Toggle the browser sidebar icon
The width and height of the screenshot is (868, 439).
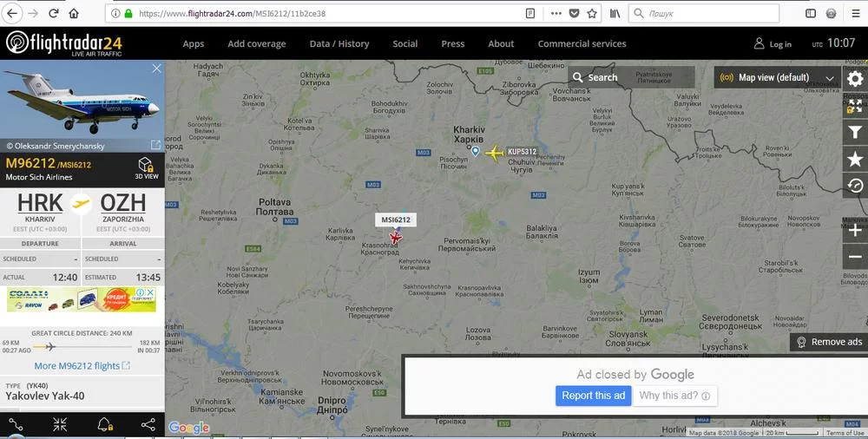coord(811,13)
